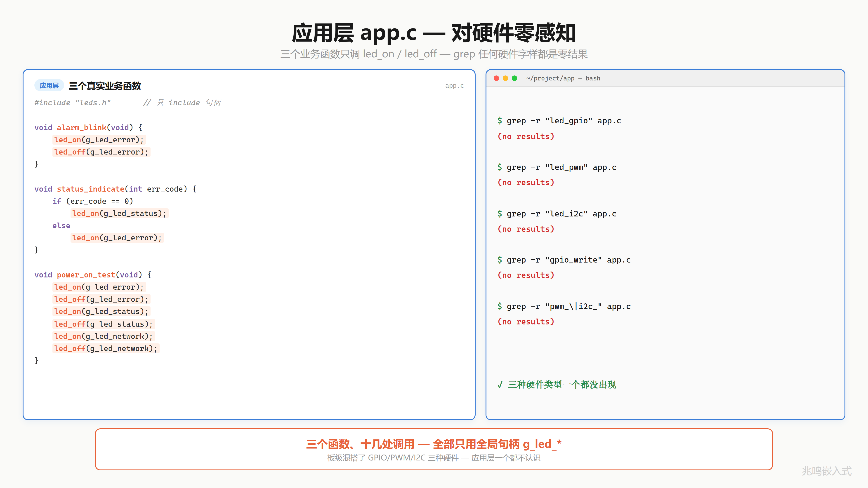Click the 'else' keyword line
The image size is (868, 488).
[61, 226]
